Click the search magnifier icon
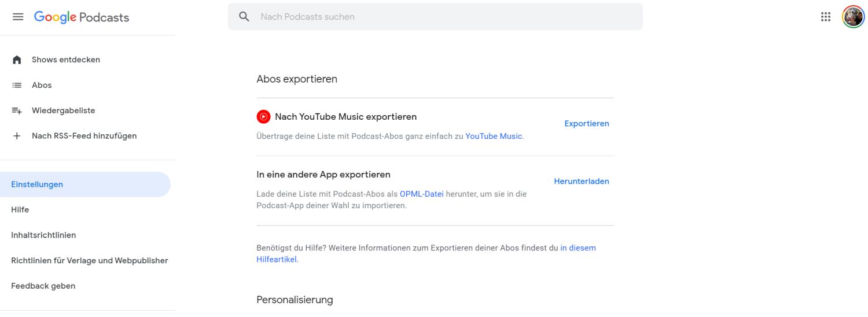Viewport: 868px width, 317px height. pos(244,17)
